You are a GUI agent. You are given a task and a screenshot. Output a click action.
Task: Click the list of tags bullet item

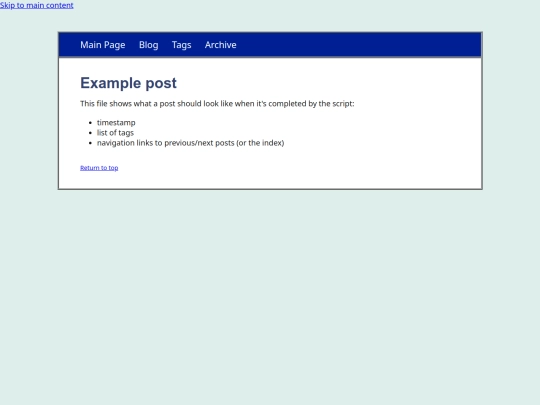point(115,133)
